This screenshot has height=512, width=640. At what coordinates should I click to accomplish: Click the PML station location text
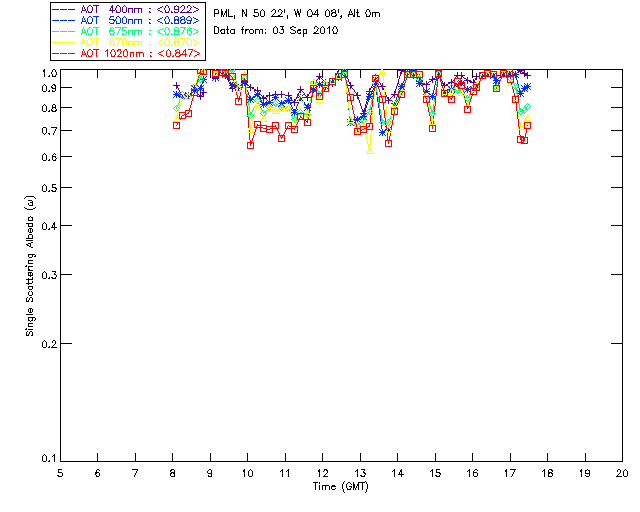pyautogui.click(x=297, y=14)
